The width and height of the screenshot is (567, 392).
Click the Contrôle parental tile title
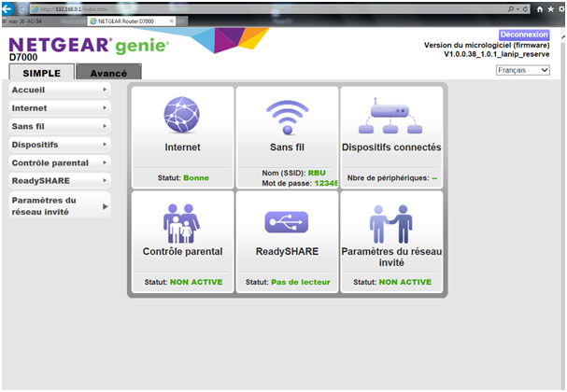tap(182, 251)
